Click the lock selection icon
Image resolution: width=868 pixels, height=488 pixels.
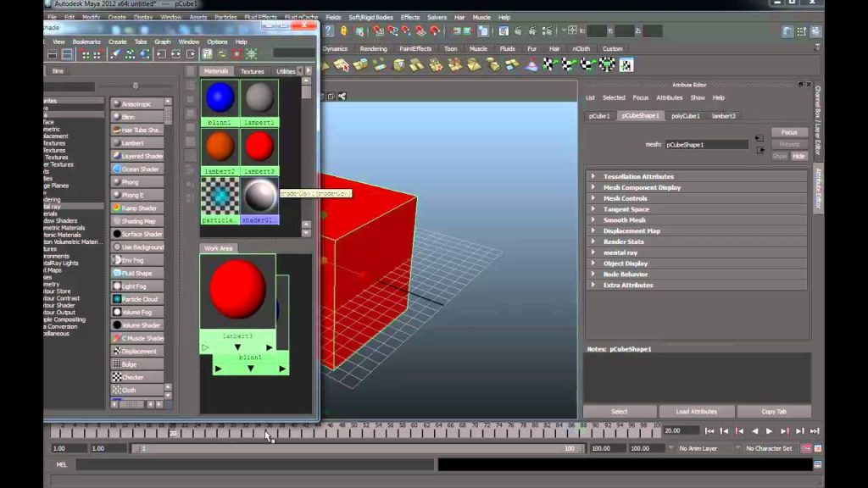tap(344, 31)
